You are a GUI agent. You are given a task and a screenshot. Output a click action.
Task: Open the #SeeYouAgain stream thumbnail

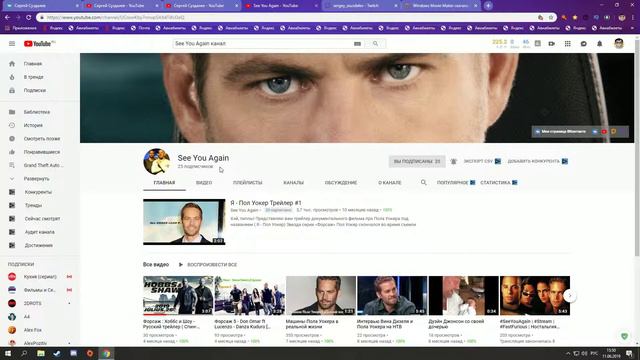click(x=535, y=296)
